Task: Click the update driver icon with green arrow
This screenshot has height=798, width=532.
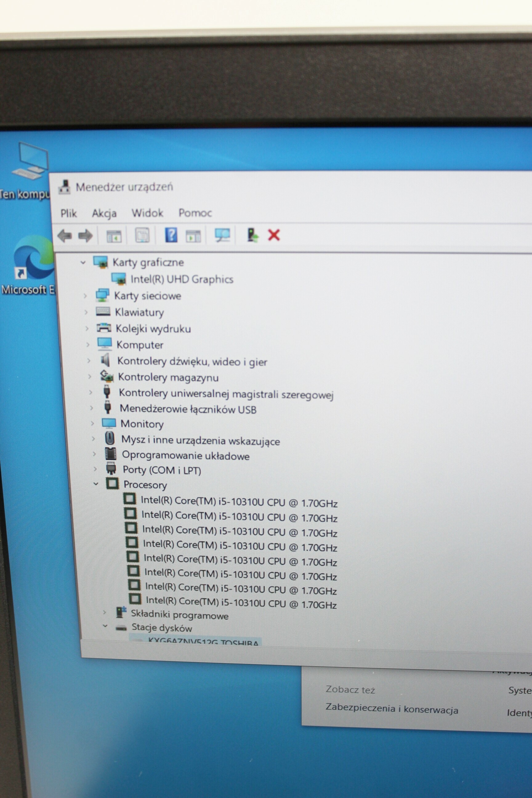Action: point(252,235)
